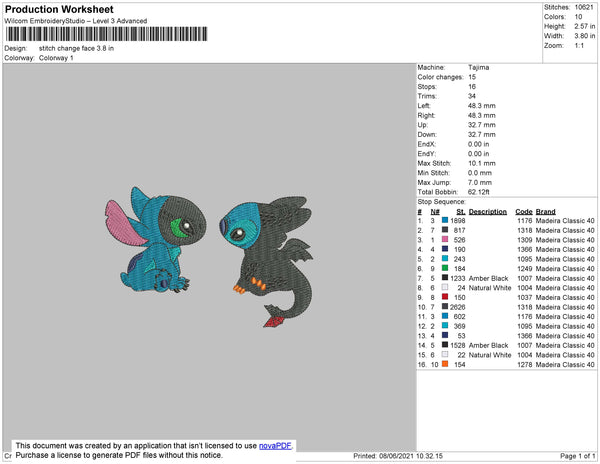600x464 pixels.
Task: Click the Color changes value "15"
Action: click(x=472, y=77)
